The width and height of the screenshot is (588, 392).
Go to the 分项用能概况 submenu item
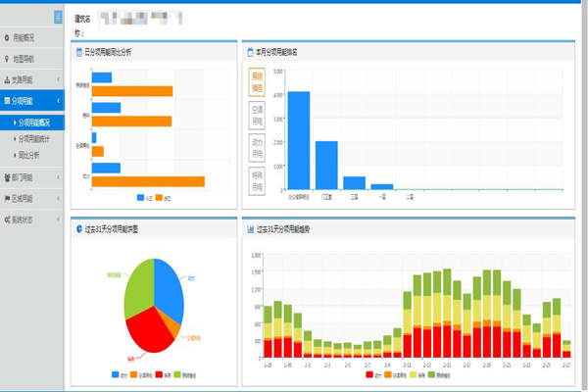point(39,122)
